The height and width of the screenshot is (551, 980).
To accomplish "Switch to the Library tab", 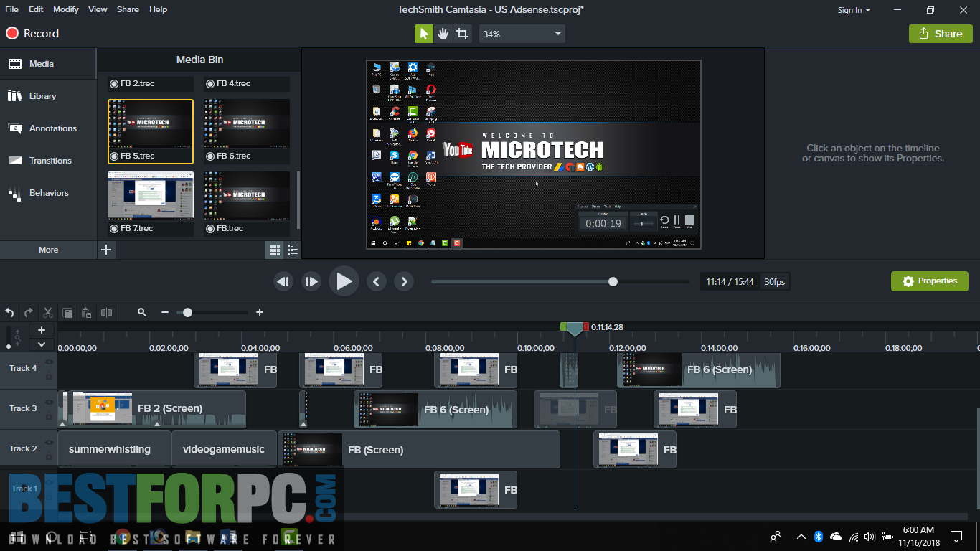I will tap(48, 96).
